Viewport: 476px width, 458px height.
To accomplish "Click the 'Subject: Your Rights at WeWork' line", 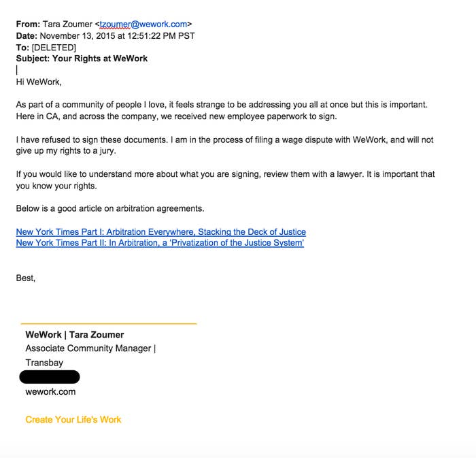I will coord(82,59).
